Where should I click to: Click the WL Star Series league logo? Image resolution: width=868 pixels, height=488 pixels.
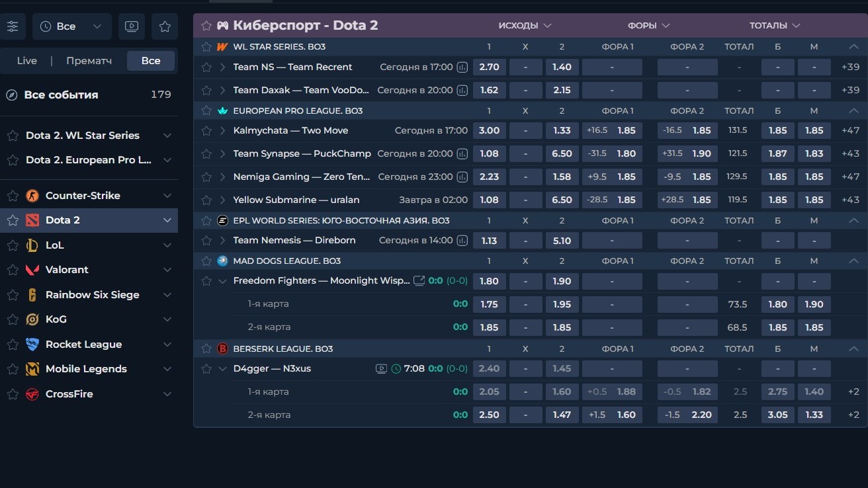tap(222, 47)
